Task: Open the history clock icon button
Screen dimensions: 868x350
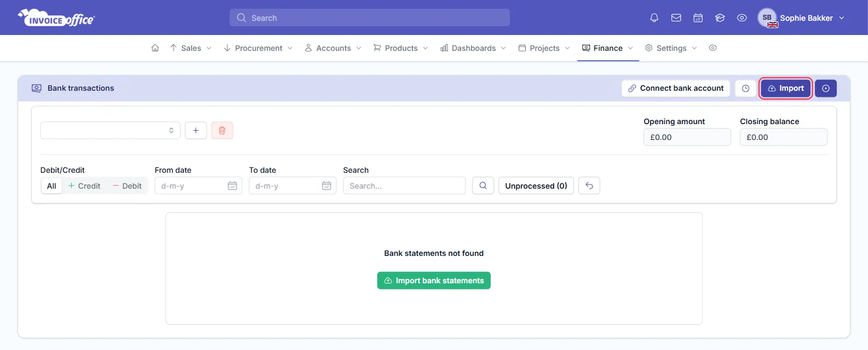Action: [745, 88]
